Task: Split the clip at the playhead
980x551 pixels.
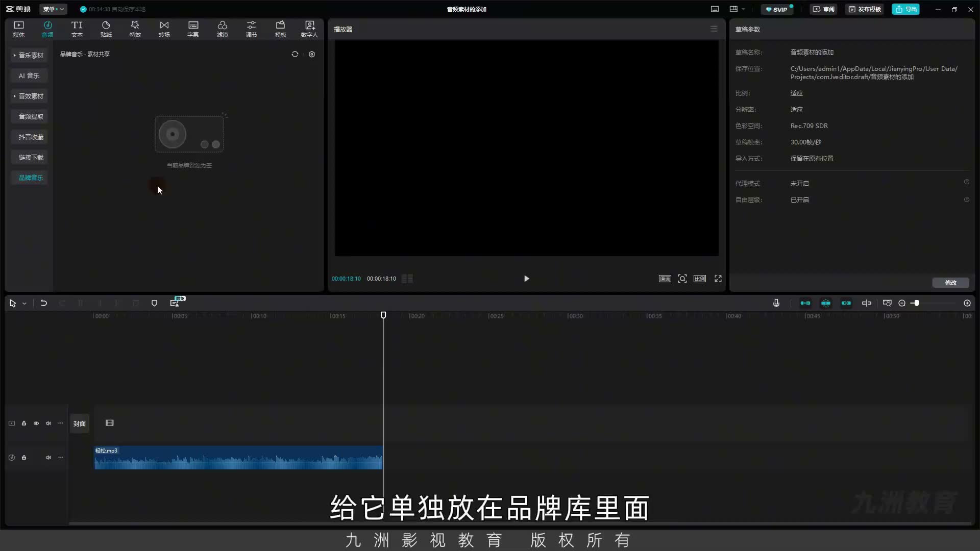Action: 81,303
